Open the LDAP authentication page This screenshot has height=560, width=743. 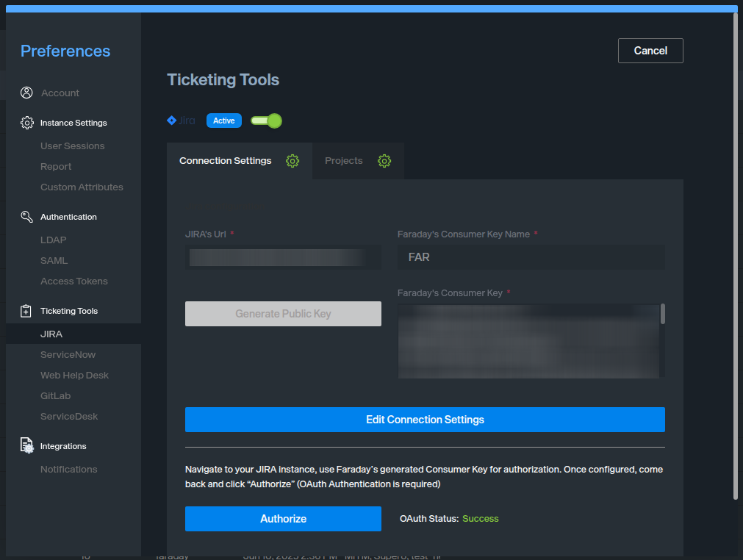[x=54, y=240]
